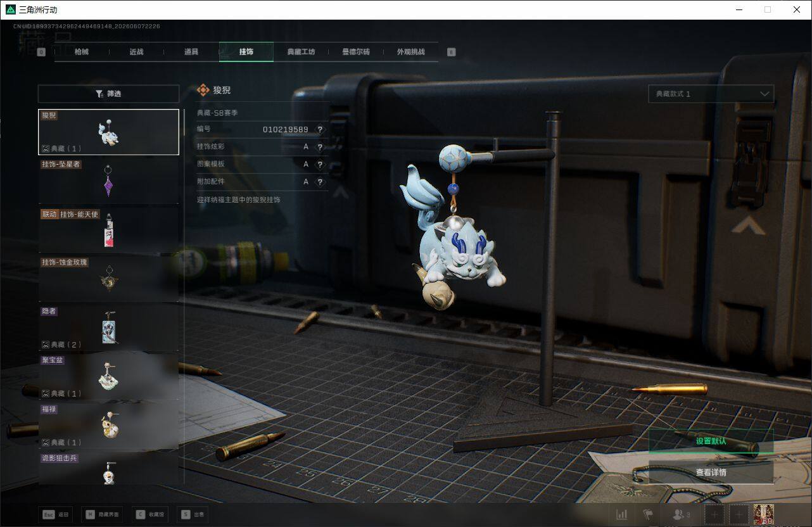Click the Q previous-tab key icon
Viewport: 812px width, 527px height.
tap(41, 52)
